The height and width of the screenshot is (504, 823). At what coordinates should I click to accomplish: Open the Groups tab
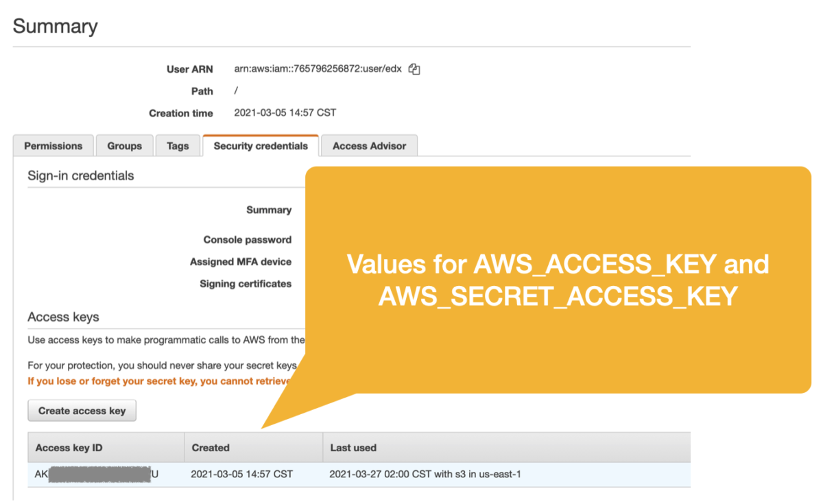[124, 145]
